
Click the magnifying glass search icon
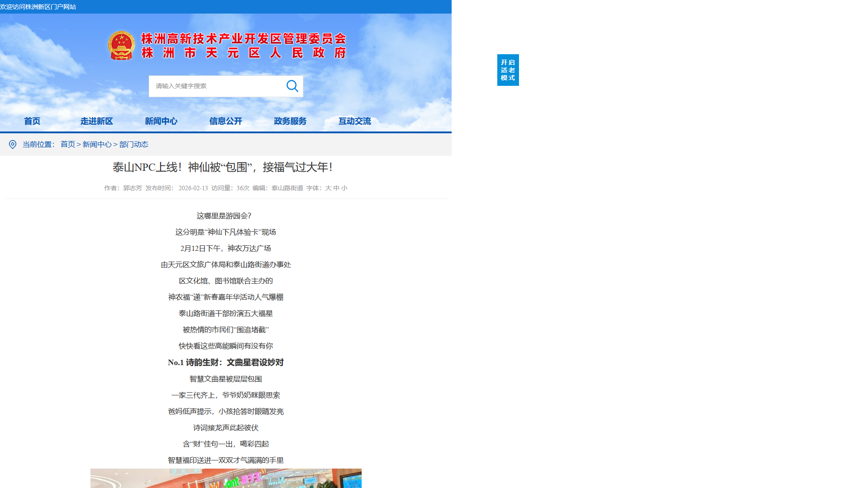292,86
